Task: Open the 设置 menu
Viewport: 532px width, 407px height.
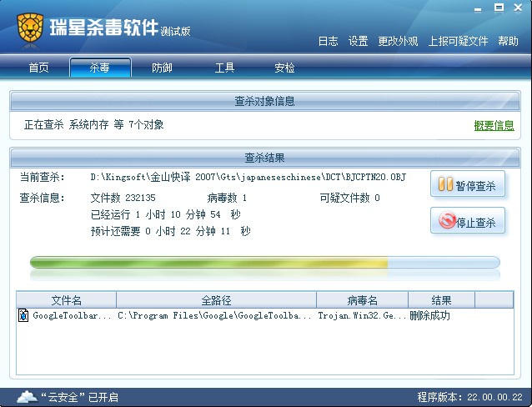Action: [358, 42]
